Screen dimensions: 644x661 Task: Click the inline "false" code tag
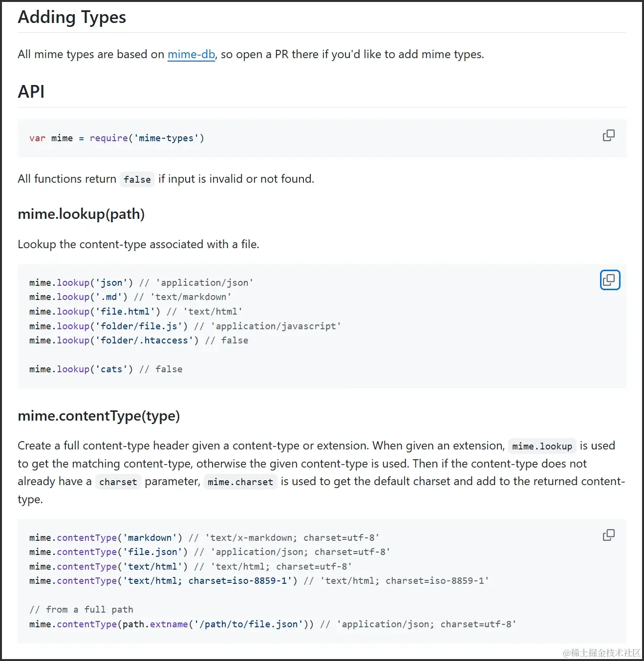pos(137,179)
